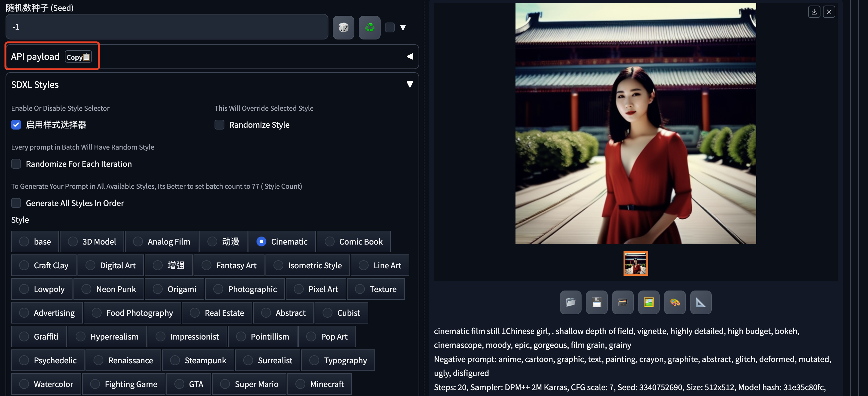Toggle the extra seed checkbox
This screenshot has height=396, width=868.
pos(390,27)
